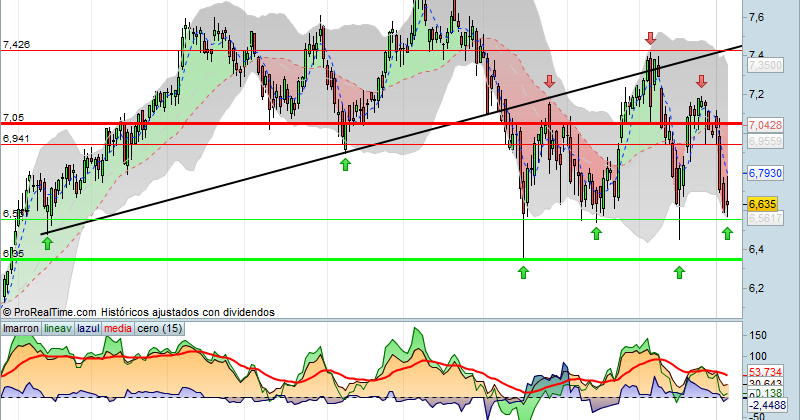Viewport: 800px width, 420px height.
Task: Select the lineav indicator label
Action: pos(58,329)
